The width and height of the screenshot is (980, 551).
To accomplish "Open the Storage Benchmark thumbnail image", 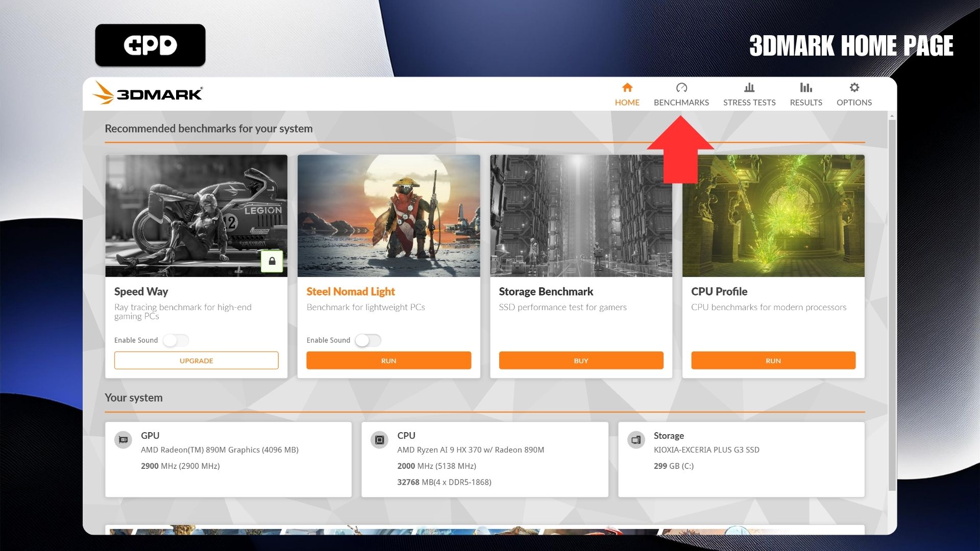I will 581,216.
